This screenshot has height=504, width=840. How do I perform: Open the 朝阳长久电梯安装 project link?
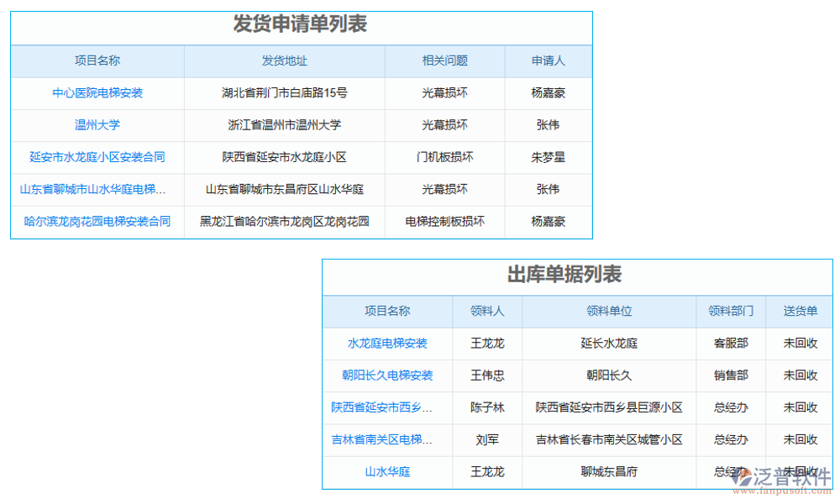[387, 375]
